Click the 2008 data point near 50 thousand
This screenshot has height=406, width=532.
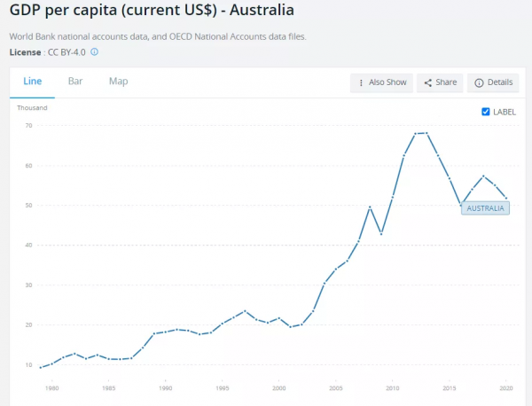click(370, 207)
